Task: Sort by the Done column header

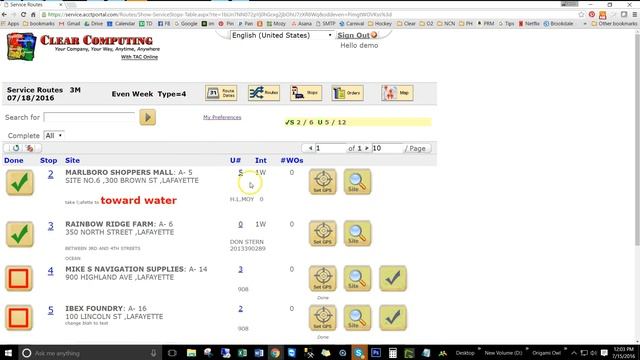Action: [x=13, y=160]
